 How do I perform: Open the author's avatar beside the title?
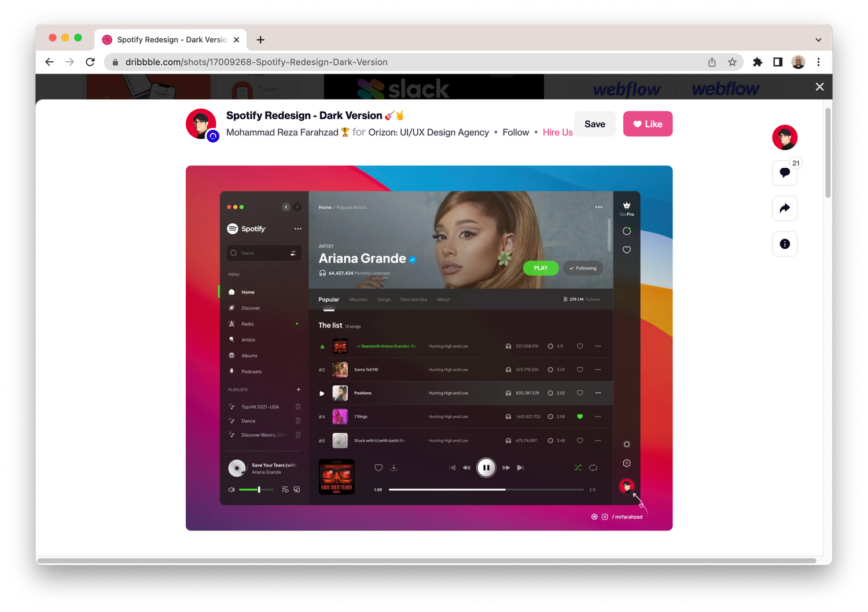pyautogui.click(x=201, y=123)
